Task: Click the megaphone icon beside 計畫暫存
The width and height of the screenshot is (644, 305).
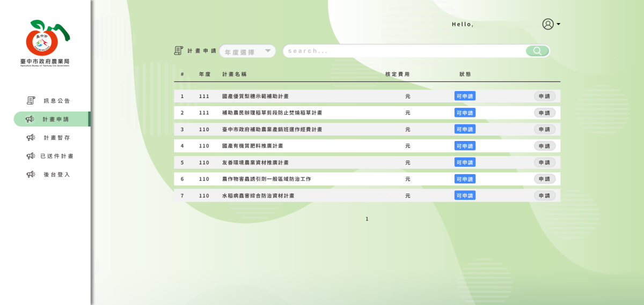Action: [31, 138]
